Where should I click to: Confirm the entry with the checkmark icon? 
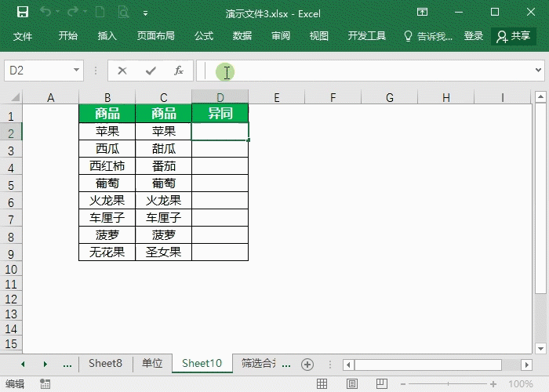(151, 71)
